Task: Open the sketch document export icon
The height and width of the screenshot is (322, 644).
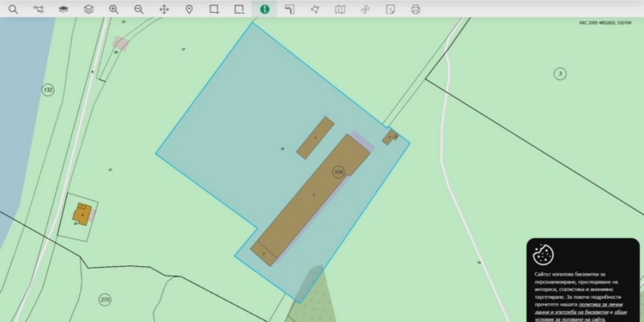Action: pos(390,9)
